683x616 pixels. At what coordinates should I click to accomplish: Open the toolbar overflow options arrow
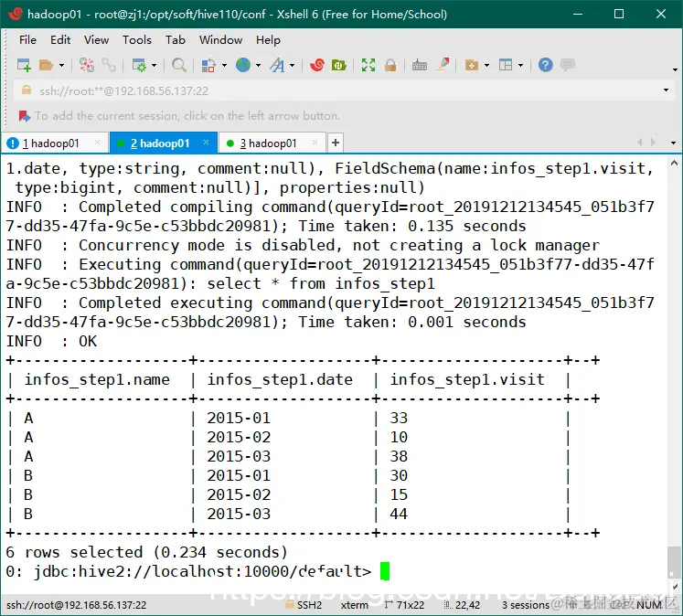tap(675, 69)
